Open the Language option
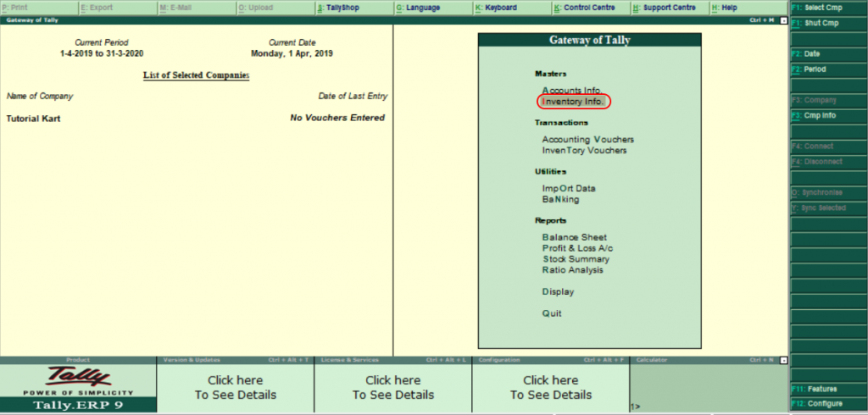The width and height of the screenshot is (868, 415). tap(433, 8)
